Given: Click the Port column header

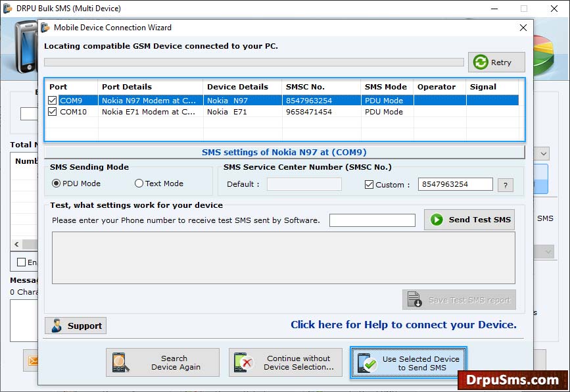Looking at the screenshot, I should click(x=71, y=87).
